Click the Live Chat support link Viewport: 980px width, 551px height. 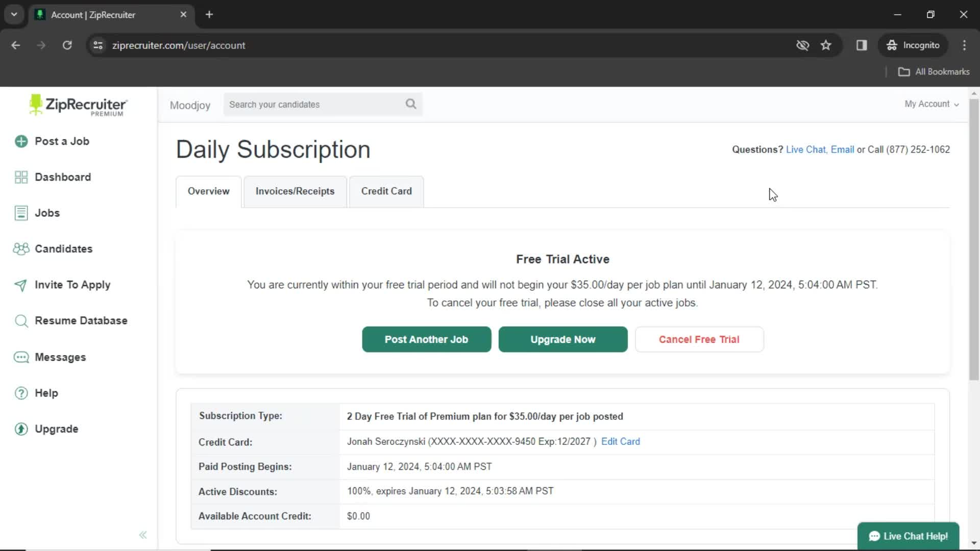(805, 148)
